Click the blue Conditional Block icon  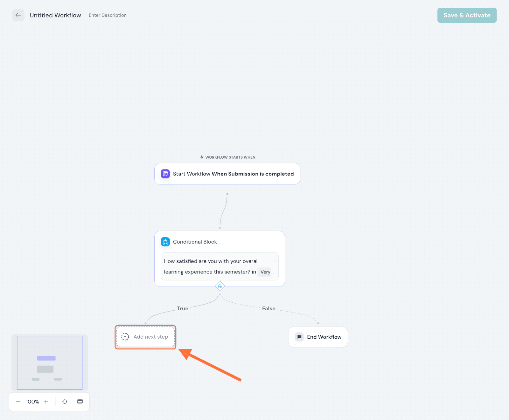(x=165, y=242)
